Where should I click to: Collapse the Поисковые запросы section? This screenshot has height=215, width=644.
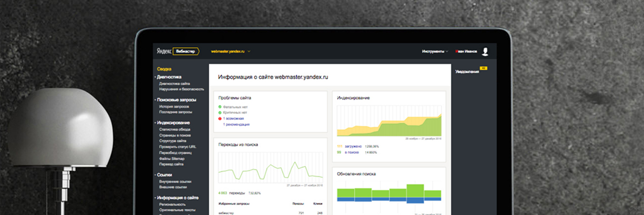click(x=176, y=100)
